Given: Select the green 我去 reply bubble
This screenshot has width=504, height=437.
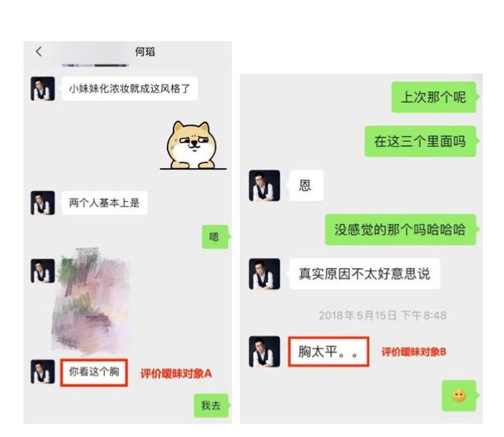Looking at the screenshot, I should [x=212, y=405].
